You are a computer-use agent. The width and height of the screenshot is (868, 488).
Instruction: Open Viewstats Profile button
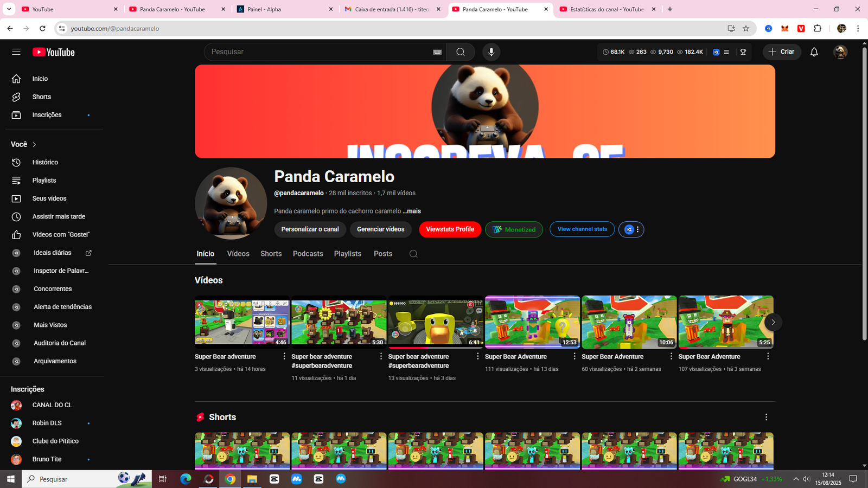pyautogui.click(x=450, y=229)
